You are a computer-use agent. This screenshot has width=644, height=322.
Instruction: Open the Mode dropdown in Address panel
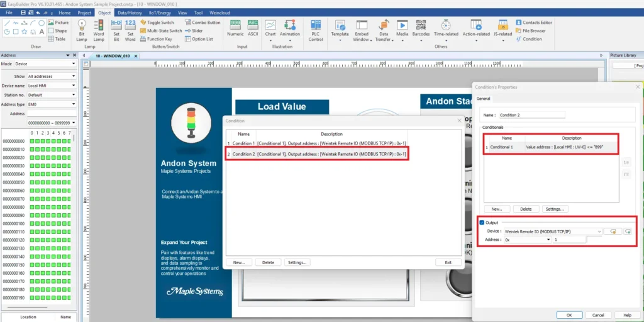pyautogui.click(x=45, y=64)
